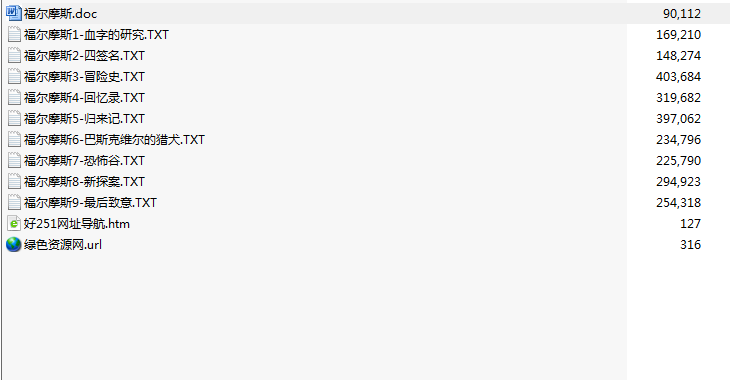Click the icon beside 福尔摩斯6-巴斯克维尔的猎犬.TXT
Screen dimensions: 730x380
[14, 139]
